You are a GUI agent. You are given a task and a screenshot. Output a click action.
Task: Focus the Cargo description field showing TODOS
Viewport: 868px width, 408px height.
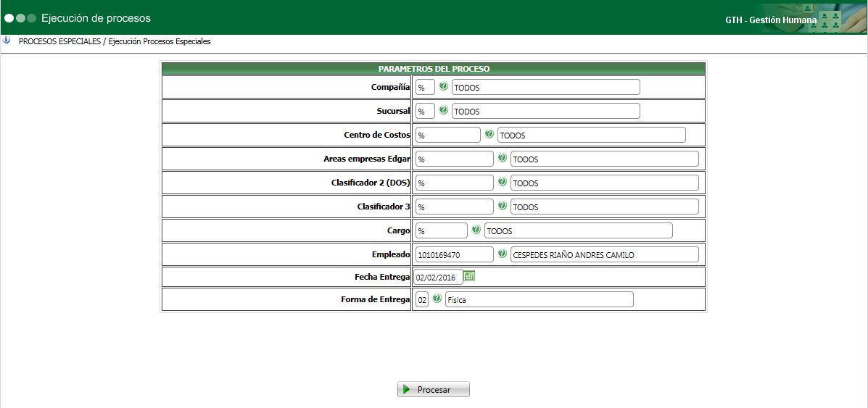click(x=579, y=230)
